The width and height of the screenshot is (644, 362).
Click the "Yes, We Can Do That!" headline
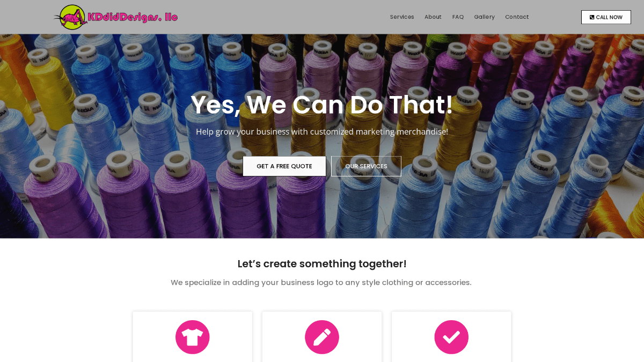click(x=322, y=105)
